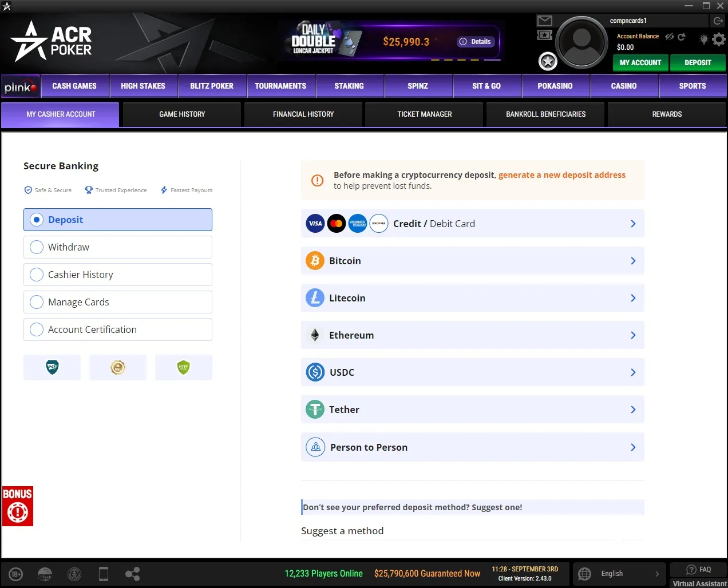Click the 18+ age restriction icon
This screenshot has width=728, height=588.
[x=15, y=574]
